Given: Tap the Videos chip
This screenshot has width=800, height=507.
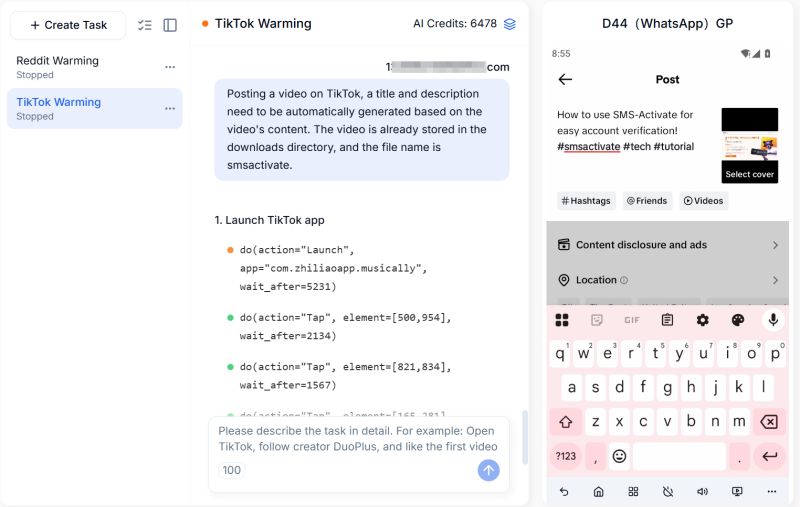Looking at the screenshot, I should coord(704,201).
